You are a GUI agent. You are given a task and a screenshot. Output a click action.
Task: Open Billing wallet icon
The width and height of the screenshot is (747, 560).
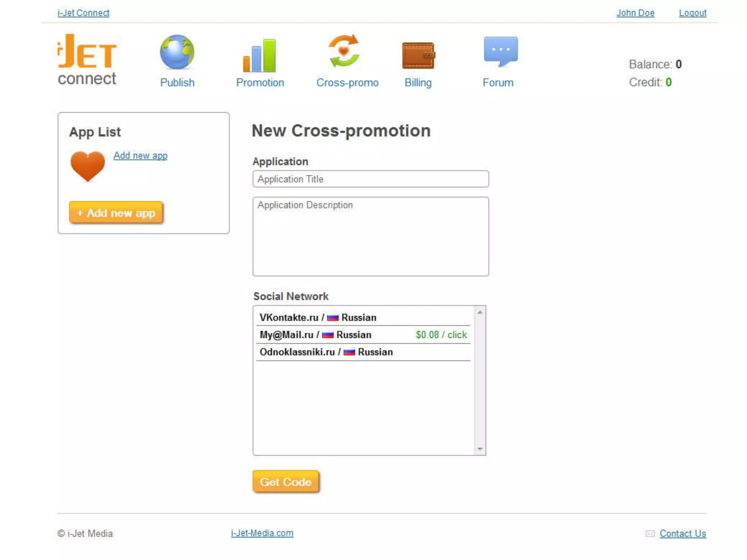(418, 55)
